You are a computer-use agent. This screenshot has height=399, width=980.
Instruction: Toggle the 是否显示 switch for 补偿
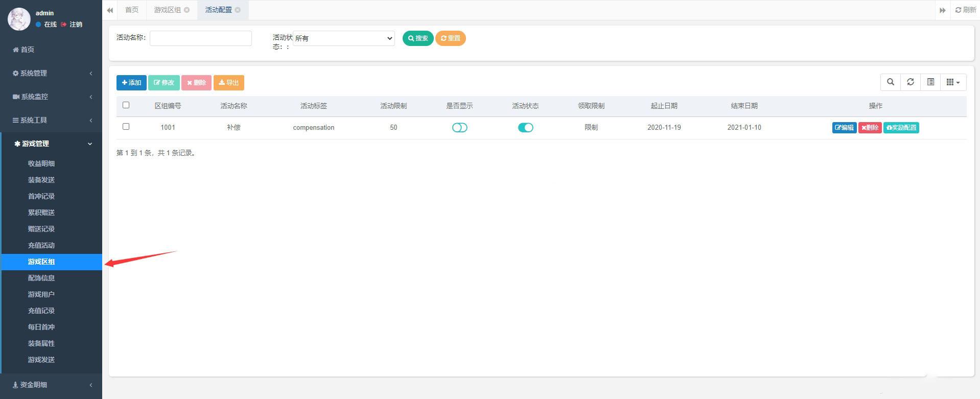click(459, 128)
